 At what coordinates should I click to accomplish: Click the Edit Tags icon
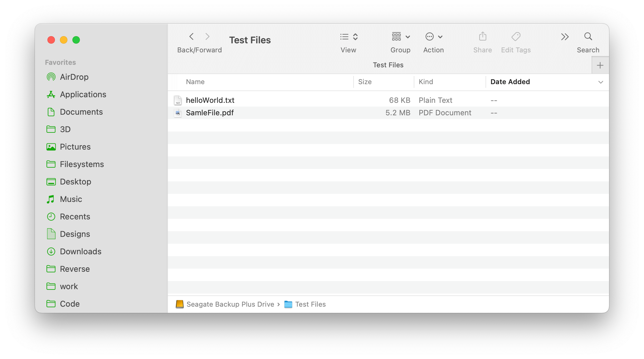tap(516, 37)
